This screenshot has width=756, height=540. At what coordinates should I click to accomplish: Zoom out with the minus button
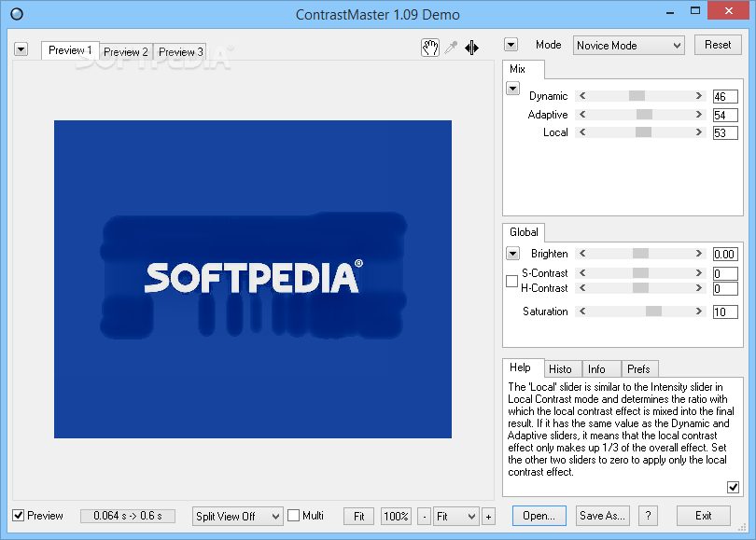pyautogui.click(x=424, y=517)
